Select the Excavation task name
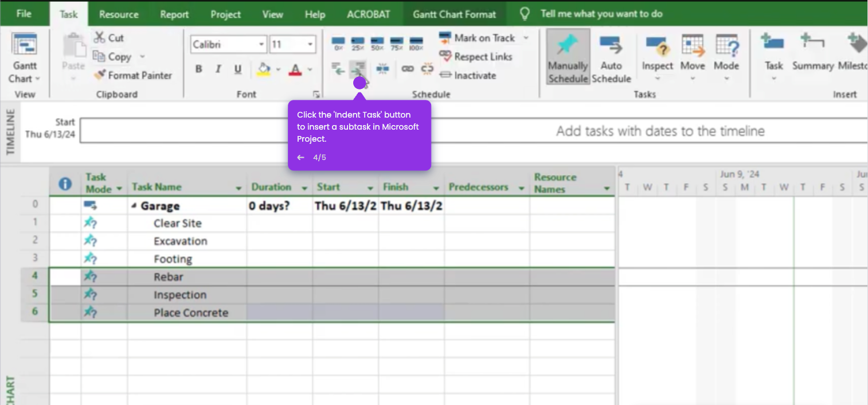The height and width of the screenshot is (405, 868). pyautogui.click(x=181, y=241)
